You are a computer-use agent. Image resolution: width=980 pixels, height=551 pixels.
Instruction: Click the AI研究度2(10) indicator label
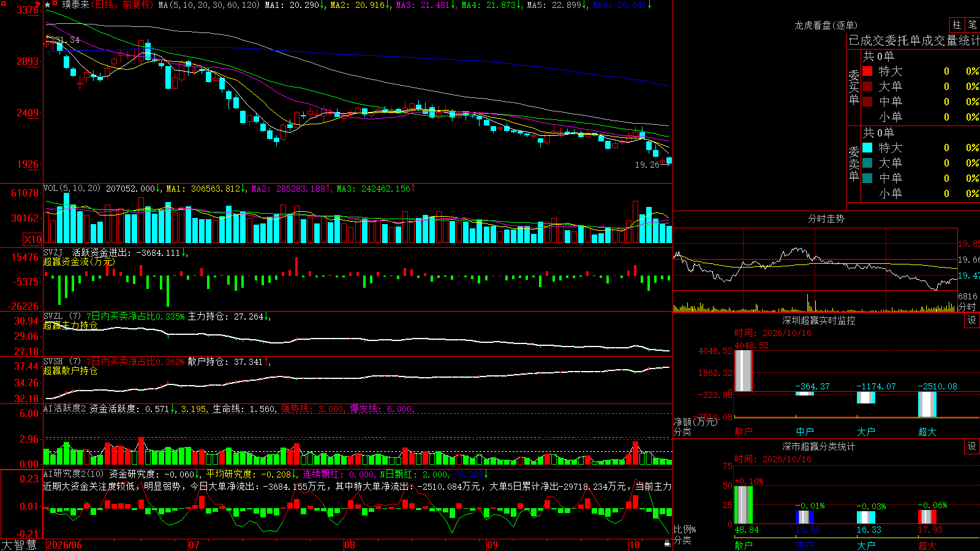pyautogui.click(x=73, y=474)
